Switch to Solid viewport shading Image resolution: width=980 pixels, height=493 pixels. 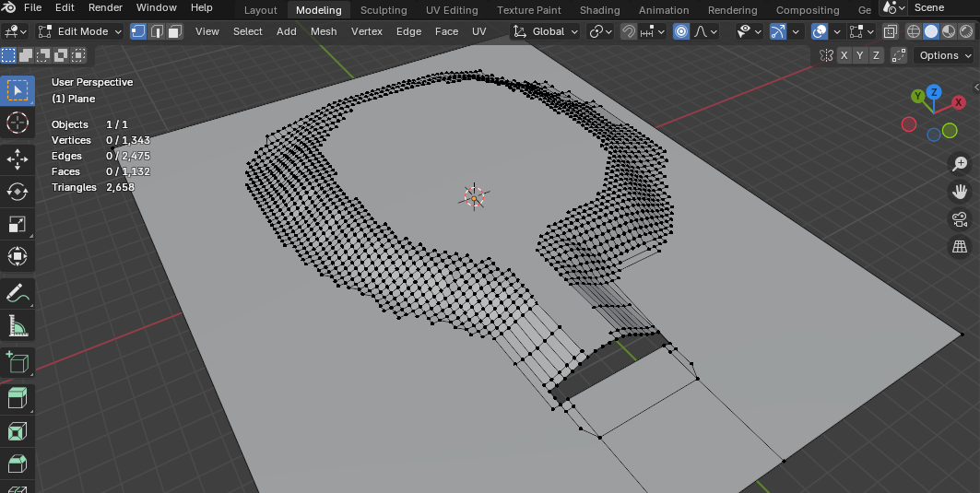[931, 31]
